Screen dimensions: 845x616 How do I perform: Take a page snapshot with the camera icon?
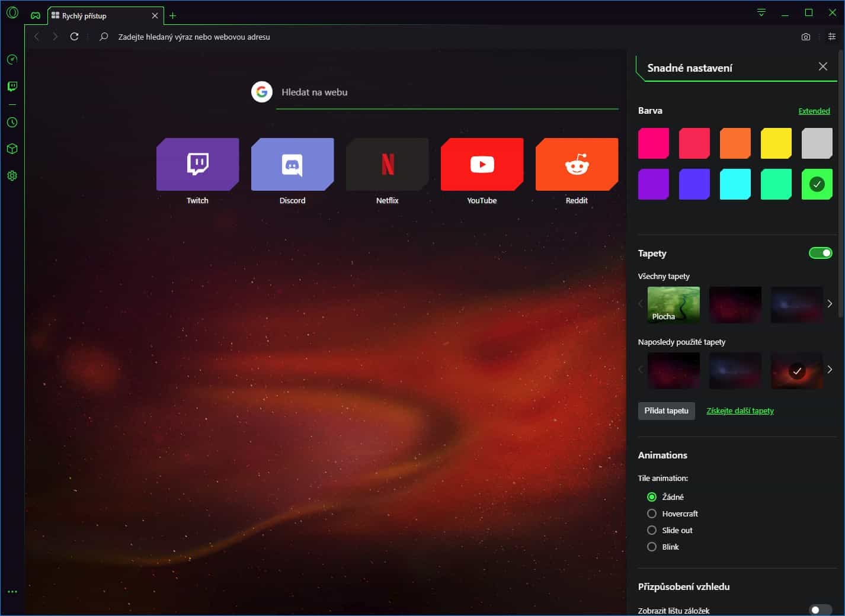pyautogui.click(x=806, y=37)
